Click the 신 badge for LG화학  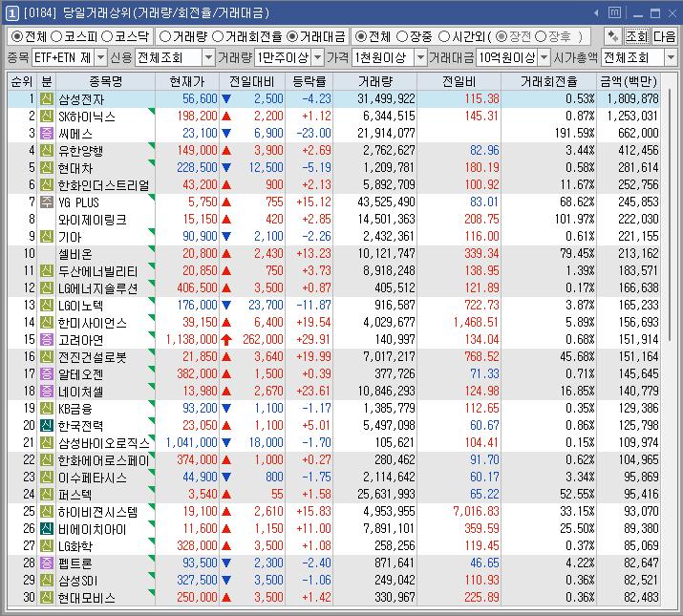47,546
